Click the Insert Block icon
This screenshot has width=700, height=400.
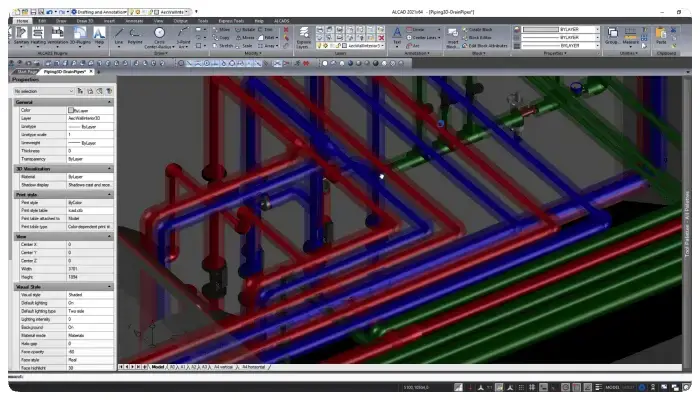pyautogui.click(x=452, y=38)
